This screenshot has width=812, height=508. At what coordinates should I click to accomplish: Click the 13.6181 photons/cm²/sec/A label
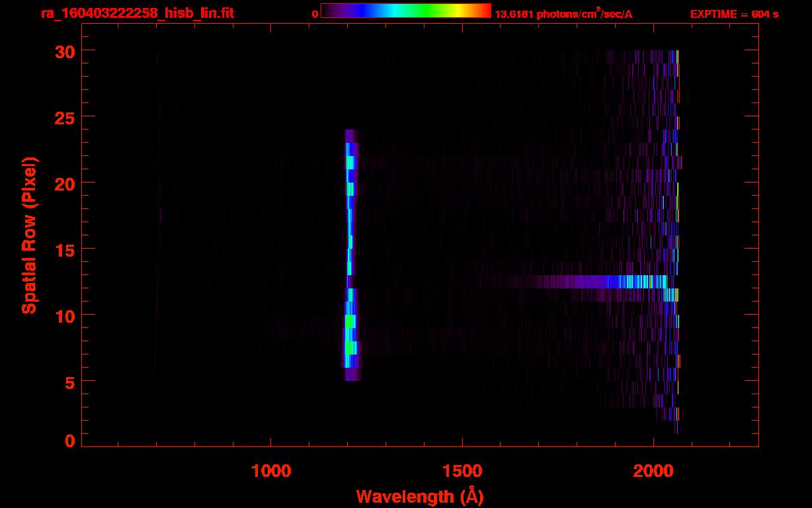[x=563, y=14]
